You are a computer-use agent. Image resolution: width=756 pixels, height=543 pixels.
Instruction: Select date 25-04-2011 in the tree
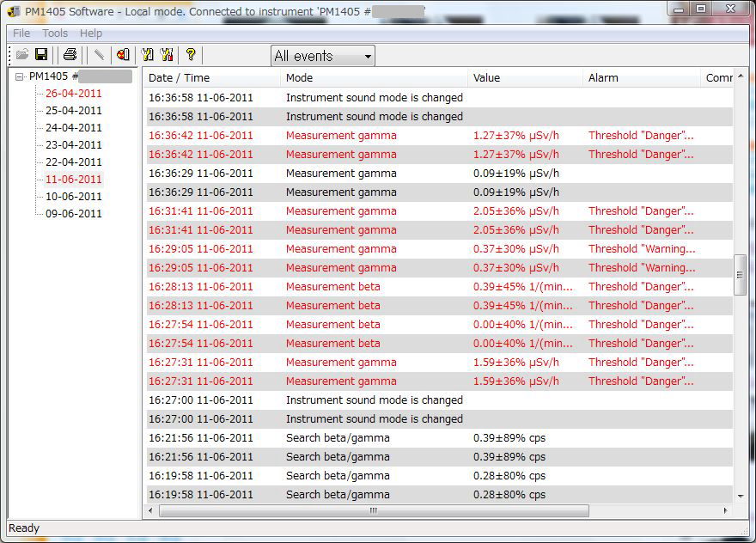pos(74,111)
